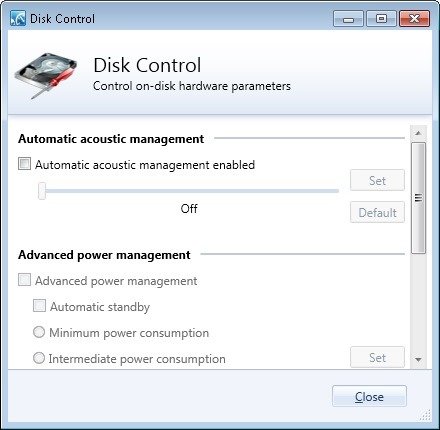Viewport: 440px width, 430px height.
Task: Enable Automatic acoustic management checkbox
Action: 24,164
